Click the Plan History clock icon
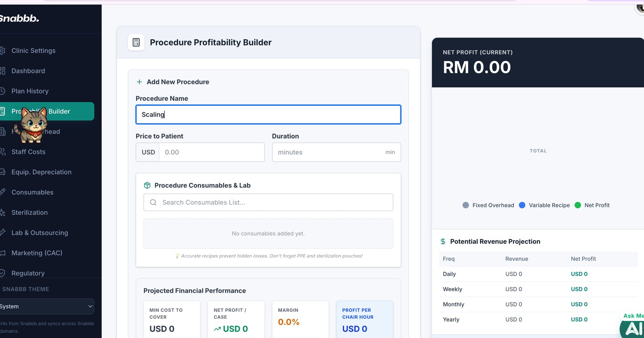The image size is (644, 338). 2,91
